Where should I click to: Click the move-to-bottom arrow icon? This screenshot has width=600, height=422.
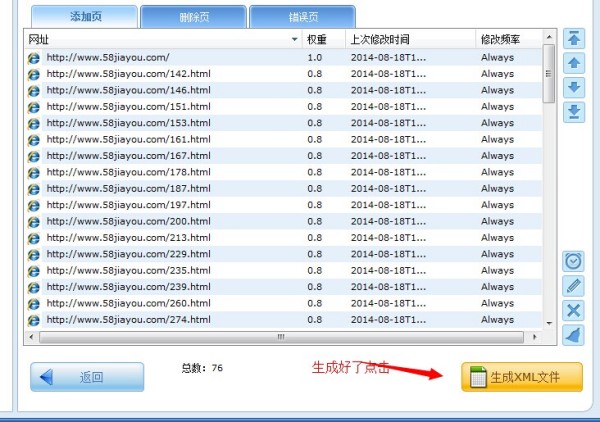point(574,111)
